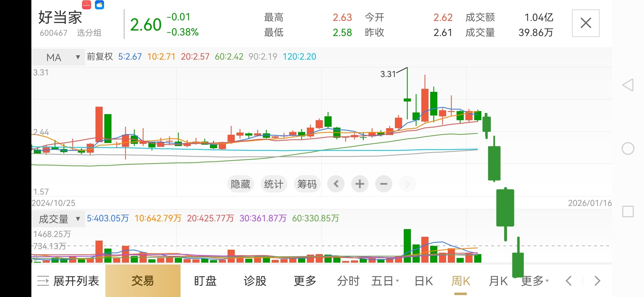This screenshot has width=644, height=297.
Task: Zoom out chart with minus icon
Action: (384, 184)
